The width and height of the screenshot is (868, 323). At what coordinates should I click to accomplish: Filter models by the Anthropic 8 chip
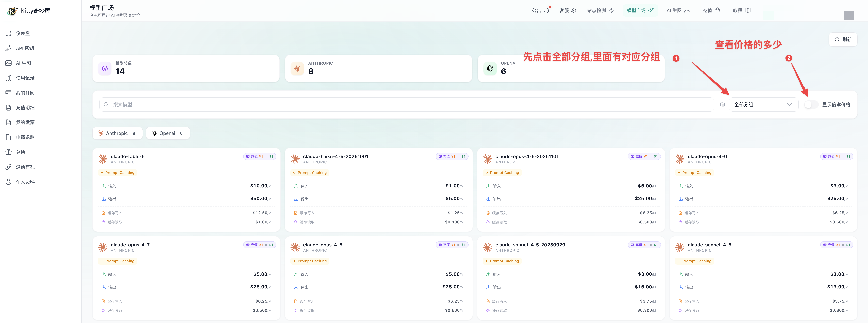coord(118,133)
